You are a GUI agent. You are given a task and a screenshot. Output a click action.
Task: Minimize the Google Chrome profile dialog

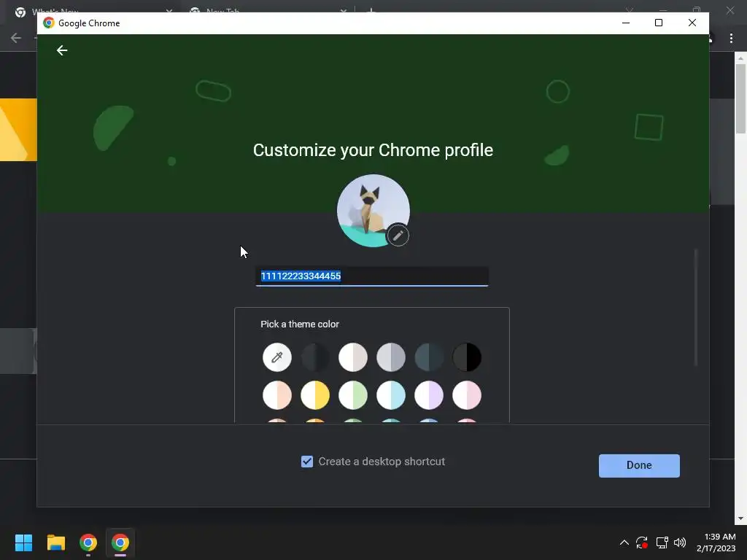pyautogui.click(x=626, y=23)
